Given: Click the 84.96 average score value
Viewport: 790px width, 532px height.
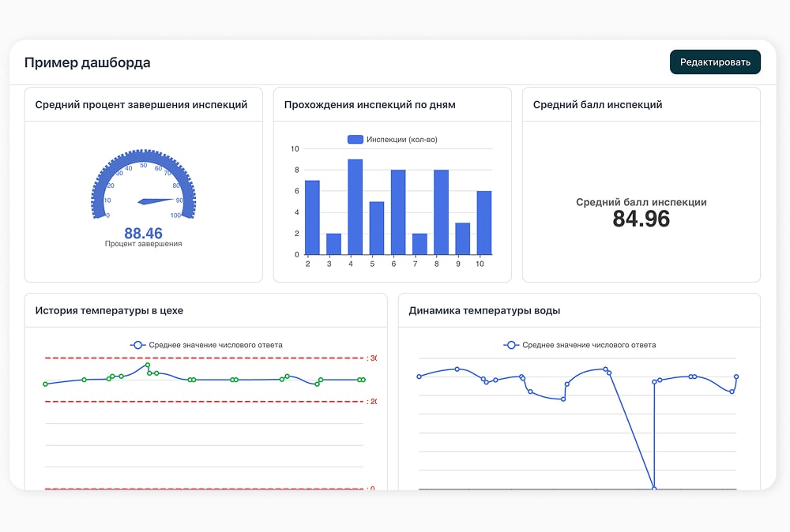Looking at the screenshot, I should pyautogui.click(x=641, y=219).
